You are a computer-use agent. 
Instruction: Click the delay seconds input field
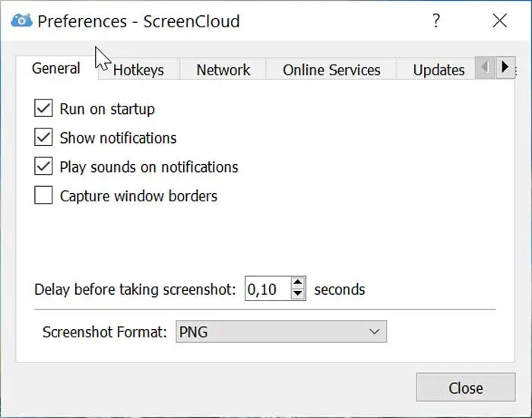click(268, 290)
